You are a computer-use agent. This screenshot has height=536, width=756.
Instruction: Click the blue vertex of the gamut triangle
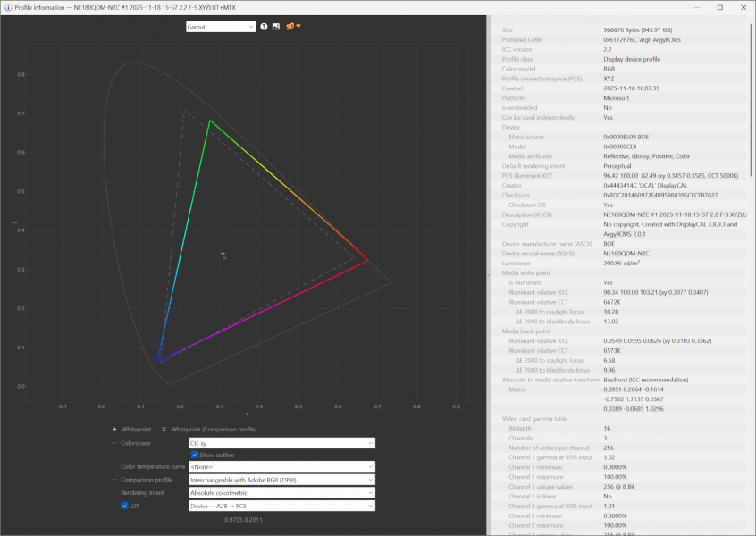click(x=159, y=361)
